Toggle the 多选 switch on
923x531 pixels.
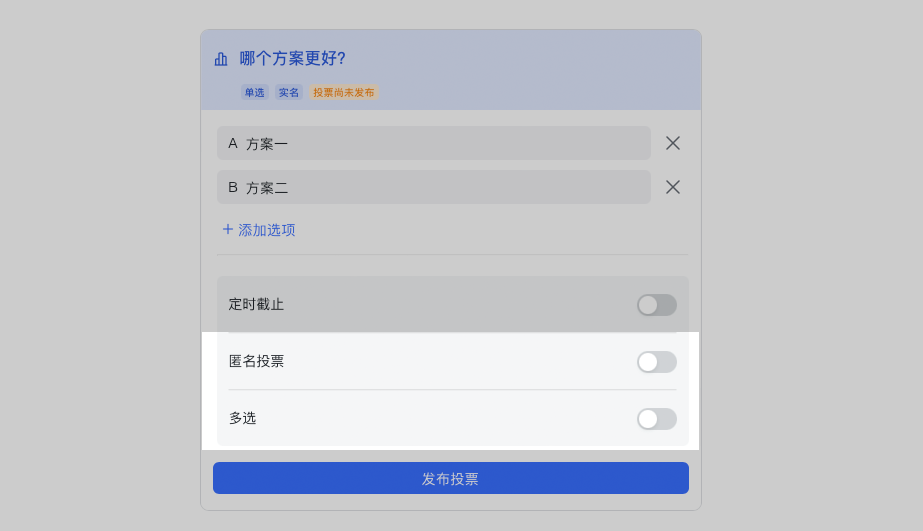pos(657,419)
